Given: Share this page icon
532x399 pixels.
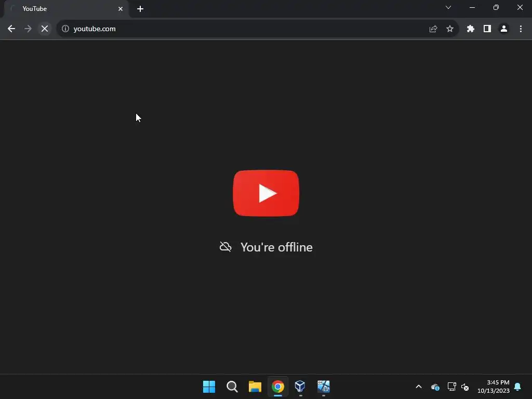Looking at the screenshot, I should pyautogui.click(x=433, y=29).
